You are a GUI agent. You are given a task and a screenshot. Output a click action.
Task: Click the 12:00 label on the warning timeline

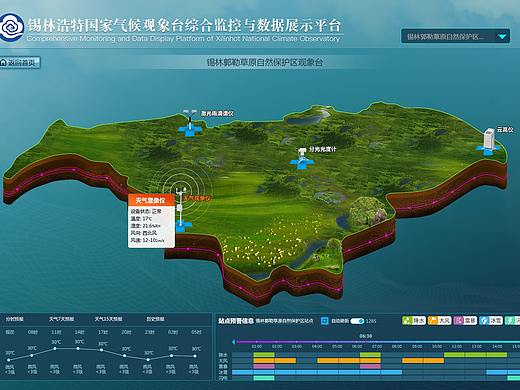click(x=457, y=347)
